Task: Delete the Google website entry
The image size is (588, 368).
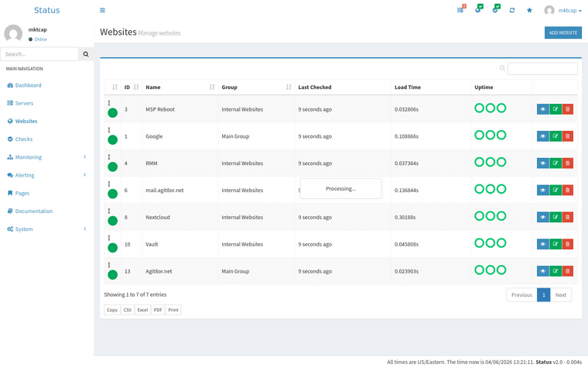Action: coord(567,136)
